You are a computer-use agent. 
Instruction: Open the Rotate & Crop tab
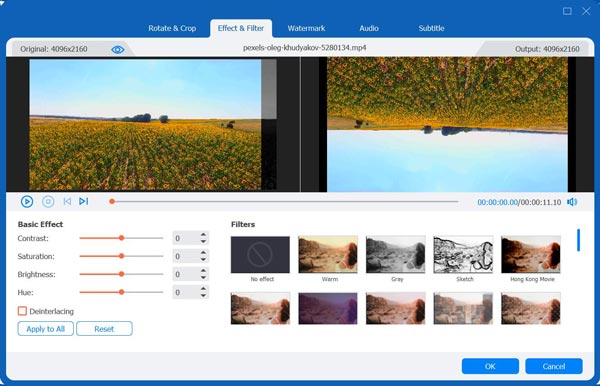click(172, 28)
